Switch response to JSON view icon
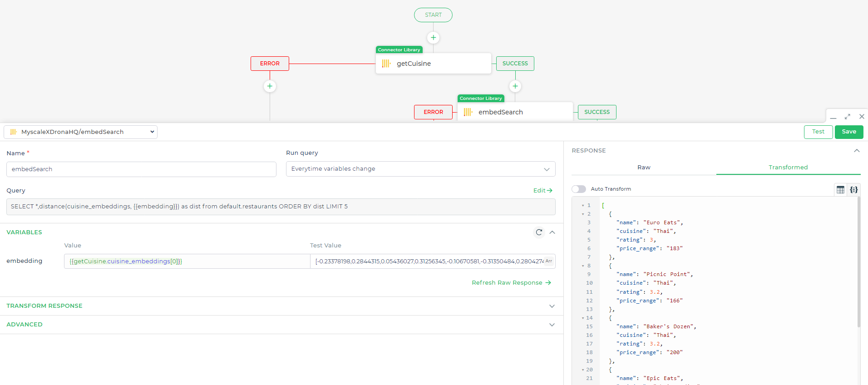Viewport: 868px width, 385px height. (854, 190)
